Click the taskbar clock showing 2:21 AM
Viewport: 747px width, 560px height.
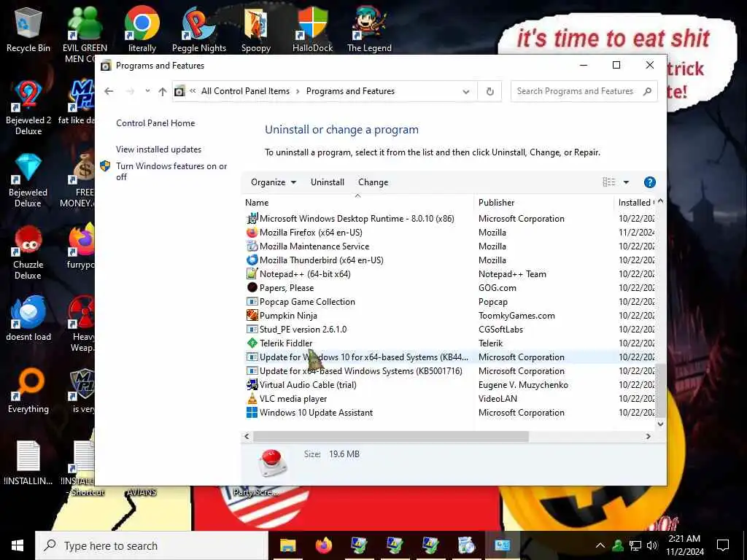[684, 545]
